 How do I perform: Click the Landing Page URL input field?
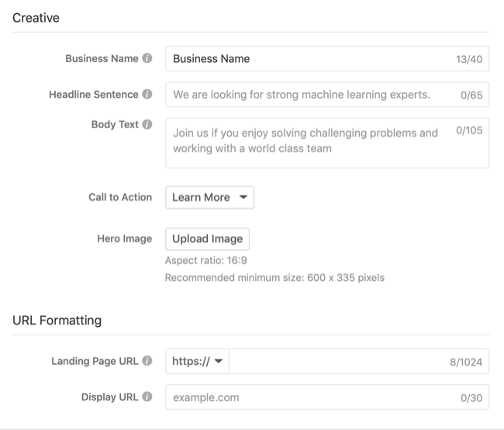click(x=333, y=361)
